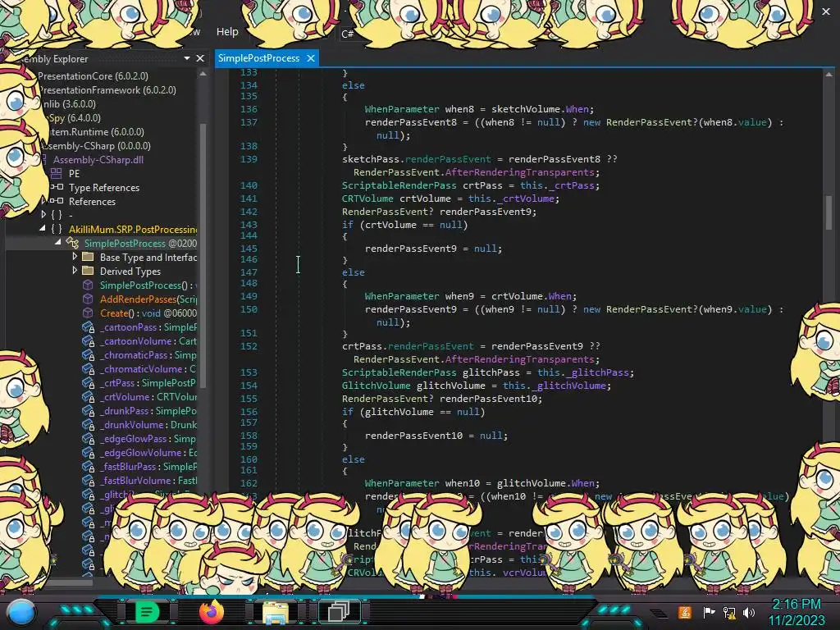Click the References node icon

(57, 201)
